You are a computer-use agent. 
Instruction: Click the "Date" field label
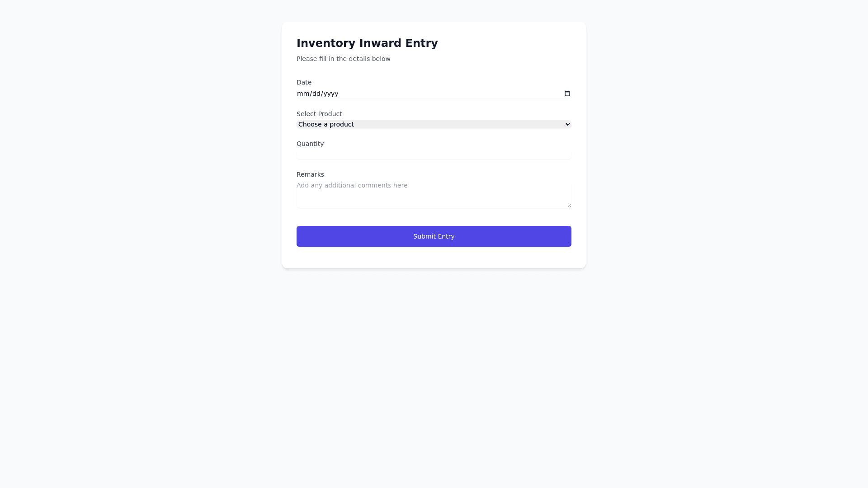pos(304,82)
